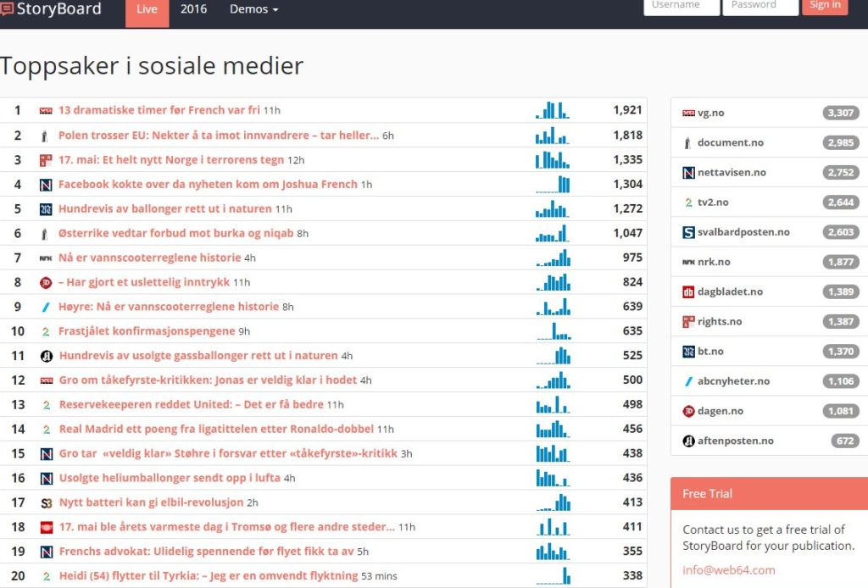Click vg.no icon in sources sidebar
The height and width of the screenshot is (588, 868).
coord(688,113)
